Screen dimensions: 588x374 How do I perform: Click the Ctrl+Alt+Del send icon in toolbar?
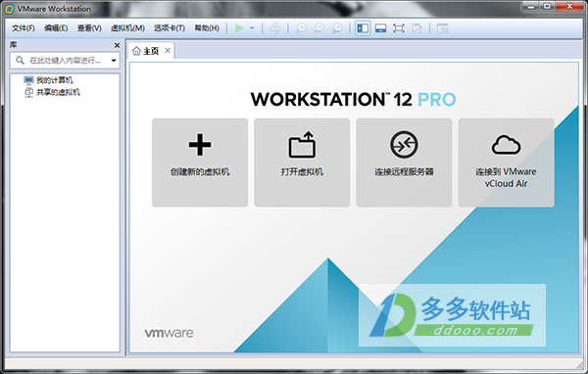click(274, 28)
